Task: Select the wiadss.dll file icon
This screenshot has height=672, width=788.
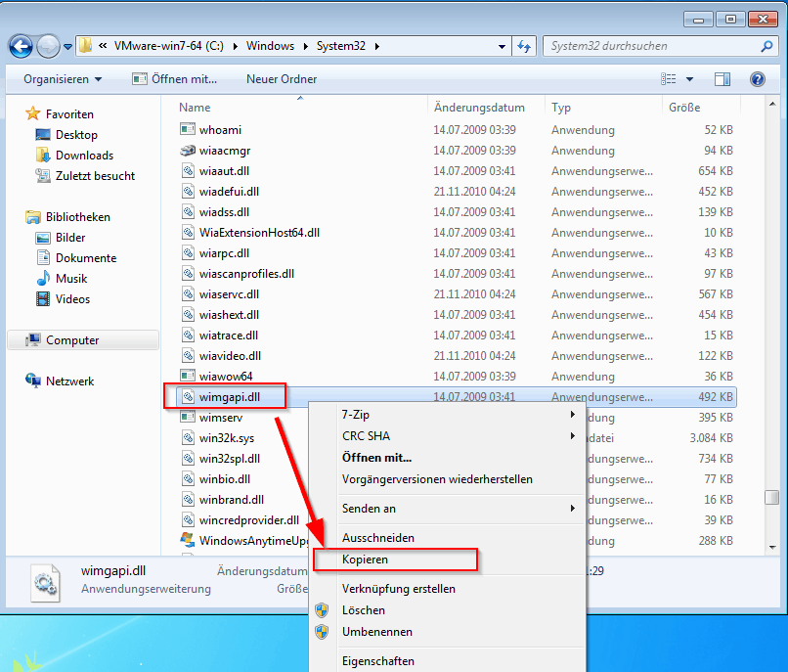Action: tap(188, 212)
